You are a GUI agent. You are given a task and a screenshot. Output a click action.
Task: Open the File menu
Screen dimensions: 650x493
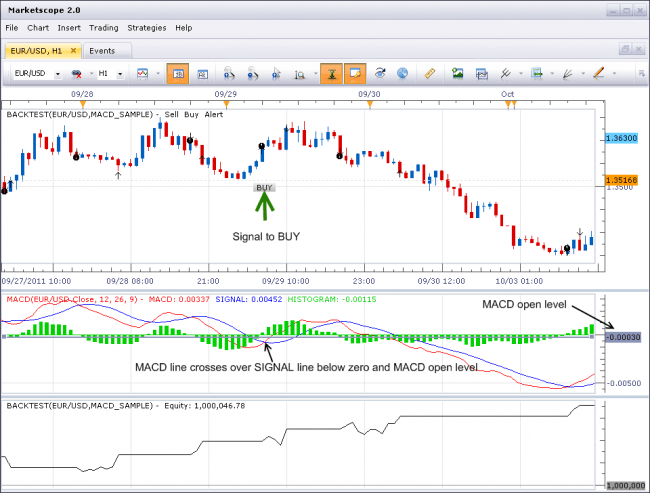[x=12, y=28]
